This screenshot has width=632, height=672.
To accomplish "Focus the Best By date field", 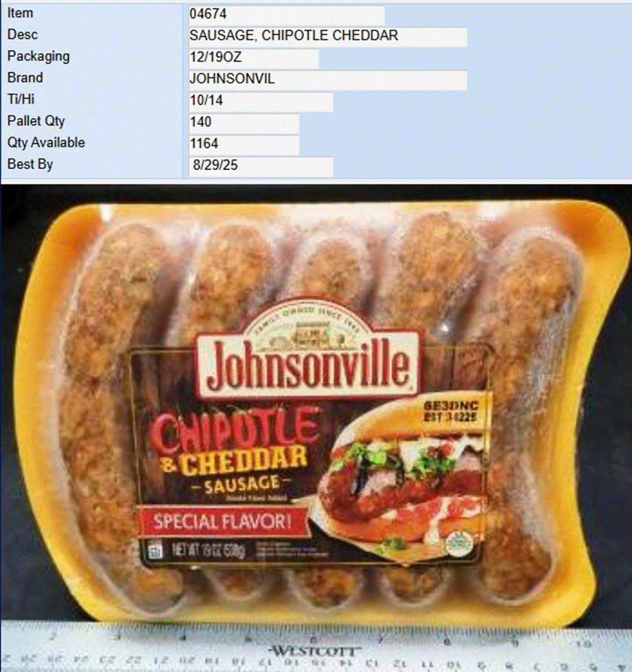I will [261, 166].
